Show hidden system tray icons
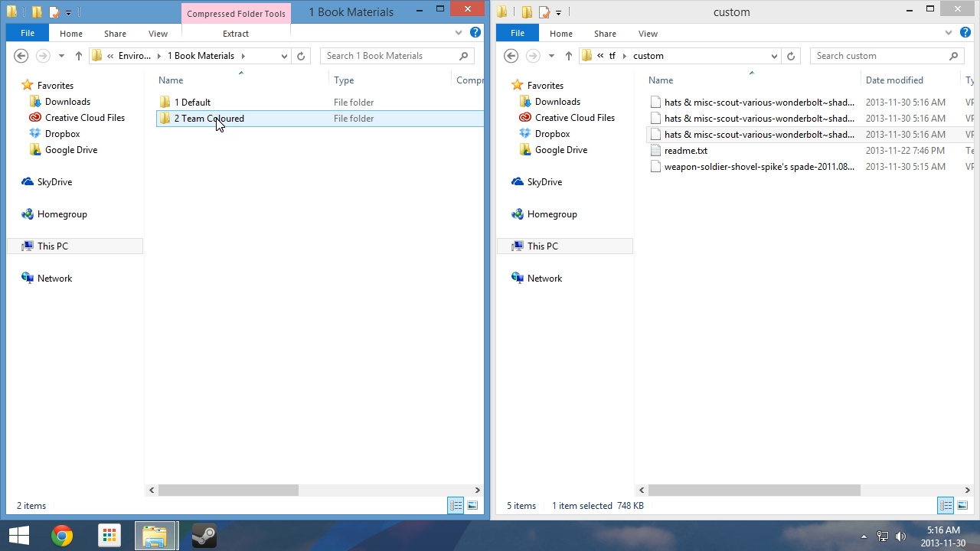980x551 pixels. (x=864, y=536)
